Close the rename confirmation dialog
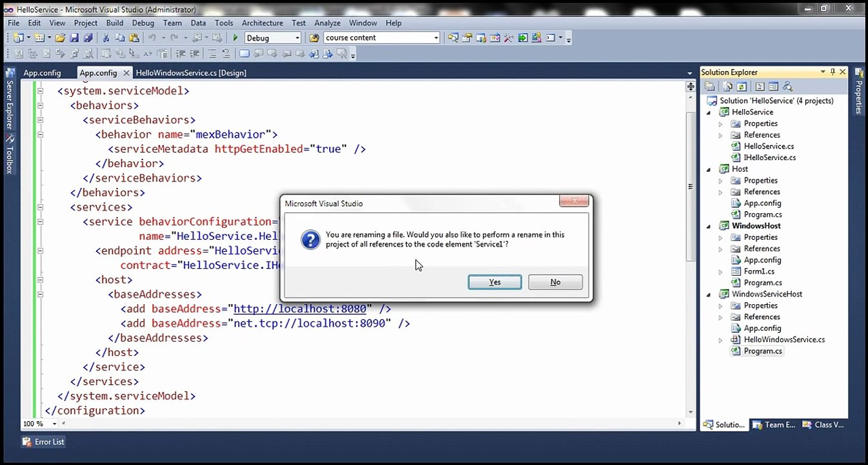 click(574, 201)
